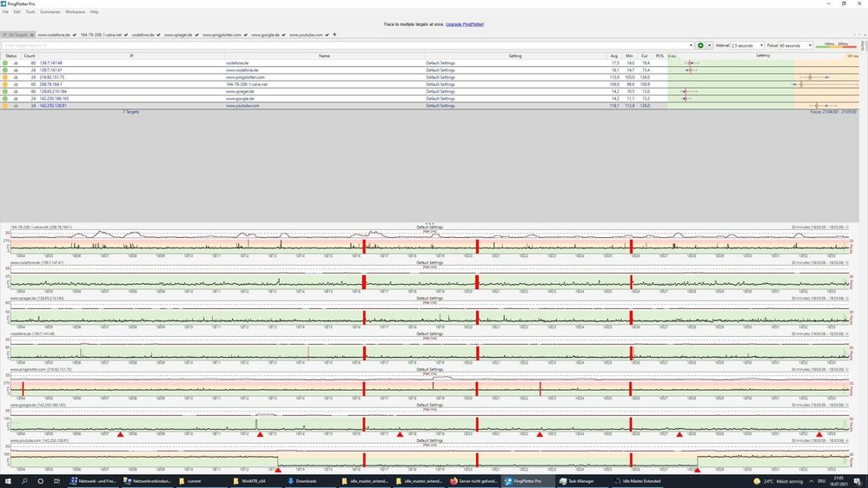The height and width of the screenshot is (488, 868).
Task: Open the dropdown arrow beside the start button
Action: 709,45
